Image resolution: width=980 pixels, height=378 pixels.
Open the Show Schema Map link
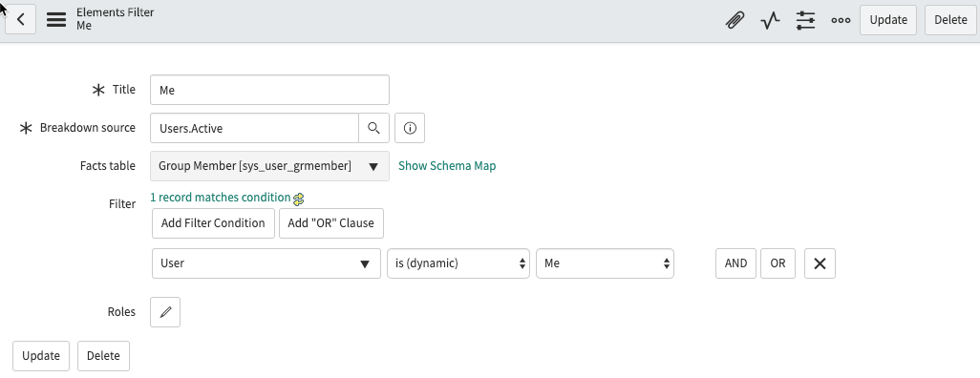pos(447,165)
